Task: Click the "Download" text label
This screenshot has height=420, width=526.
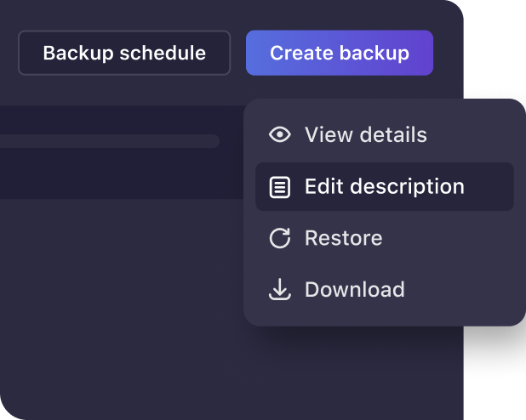Action: pos(355,290)
